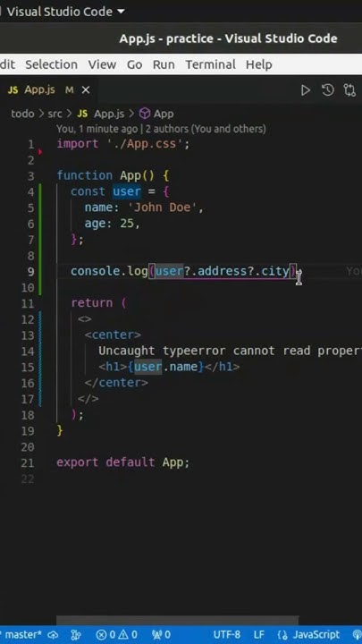Click 'user.name' inside the h1 tag
Viewport: 362px width, 644px height.
[x=165, y=367]
